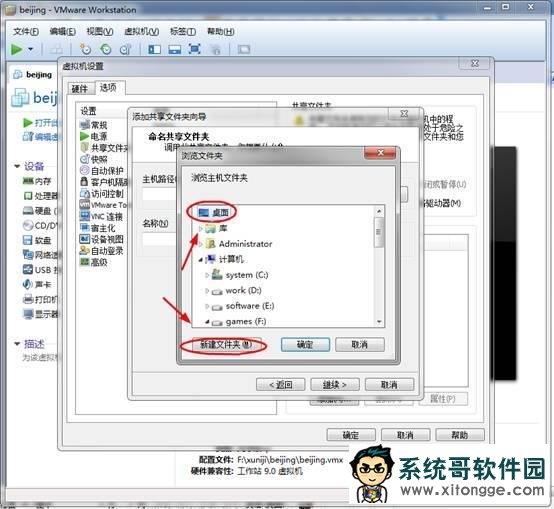Select VNC 连接 in settings list
Screen dimensions: 554x509
[101, 217]
